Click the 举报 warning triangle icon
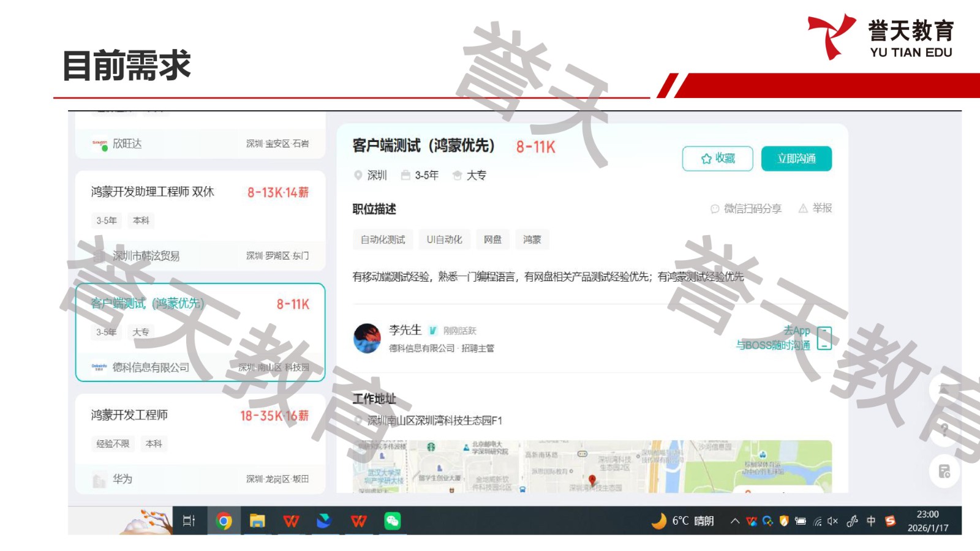Viewport: 980px width, 551px height. [803, 209]
